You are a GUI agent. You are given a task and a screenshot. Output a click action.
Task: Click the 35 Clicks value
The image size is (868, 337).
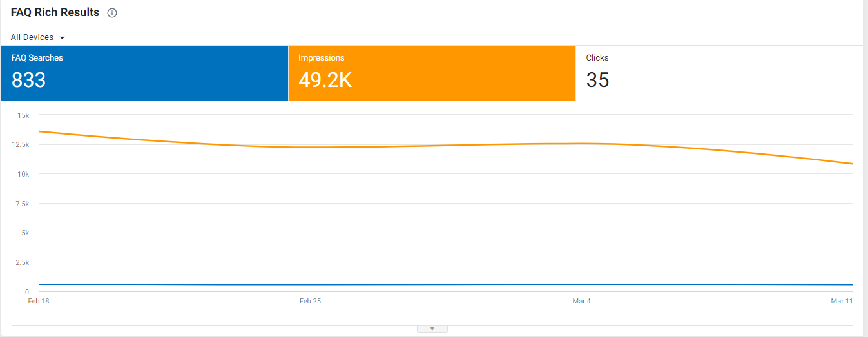tap(597, 80)
